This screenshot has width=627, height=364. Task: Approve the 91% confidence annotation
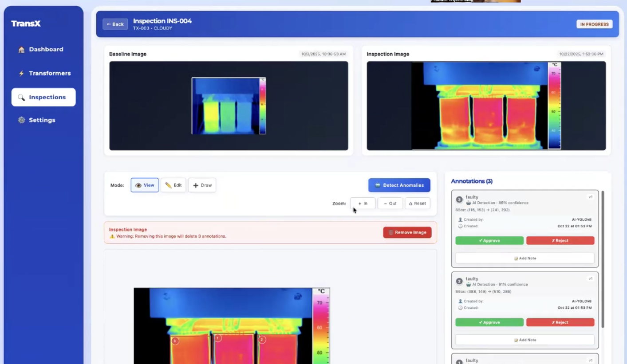[489, 322]
